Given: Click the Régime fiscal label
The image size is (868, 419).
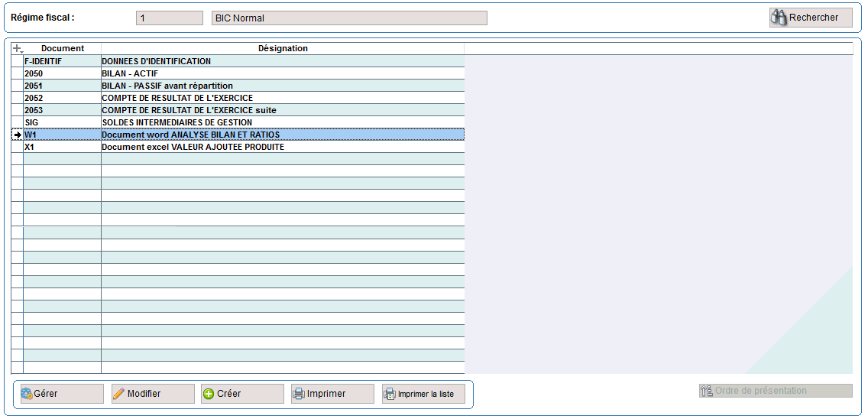Looking at the screenshot, I should pos(43,17).
